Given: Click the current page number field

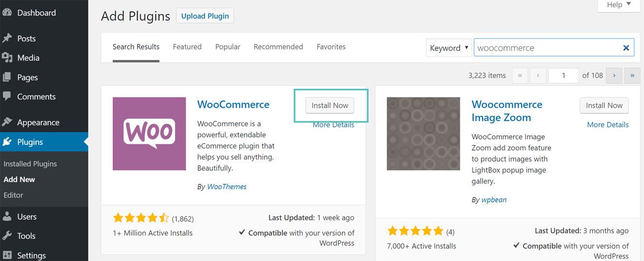Looking at the screenshot, I should pos(563,75).
